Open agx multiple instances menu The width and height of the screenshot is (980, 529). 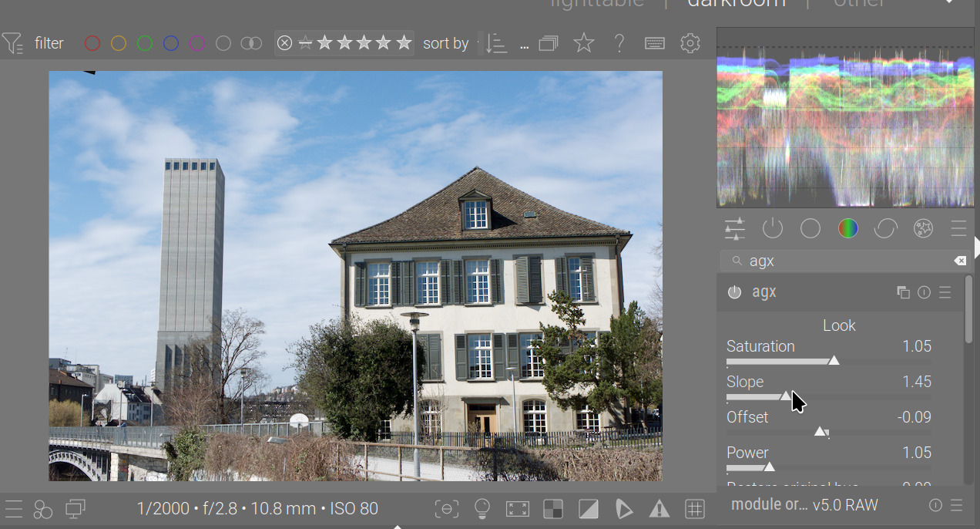[x=903, y=292]
